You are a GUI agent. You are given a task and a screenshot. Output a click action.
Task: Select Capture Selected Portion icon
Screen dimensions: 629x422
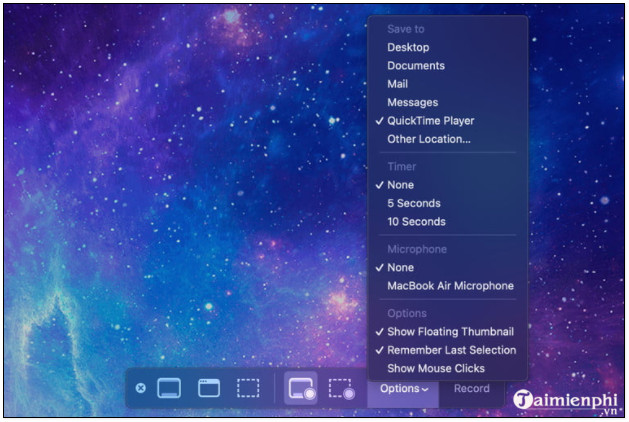(x=248, y=388)
